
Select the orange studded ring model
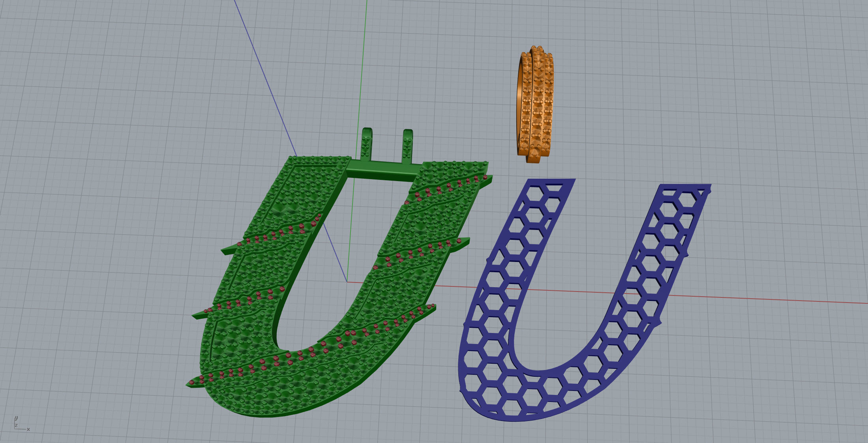coord(535,105)
